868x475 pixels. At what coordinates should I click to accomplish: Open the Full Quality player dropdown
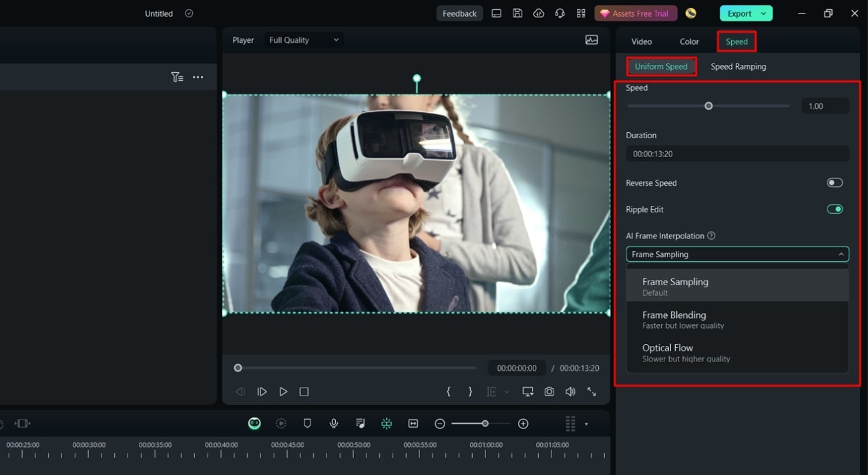point(304,40)
